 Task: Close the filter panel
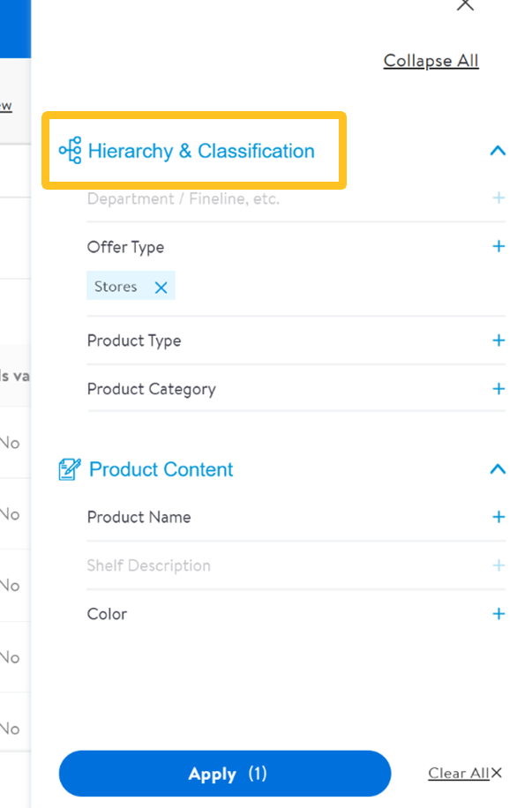(465, 5)
